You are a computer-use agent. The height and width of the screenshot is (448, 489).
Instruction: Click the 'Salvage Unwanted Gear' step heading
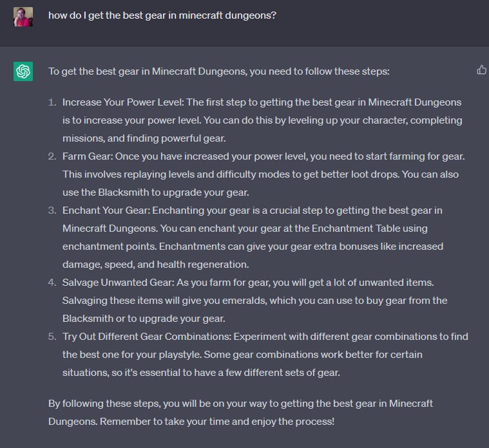(118, 283)
